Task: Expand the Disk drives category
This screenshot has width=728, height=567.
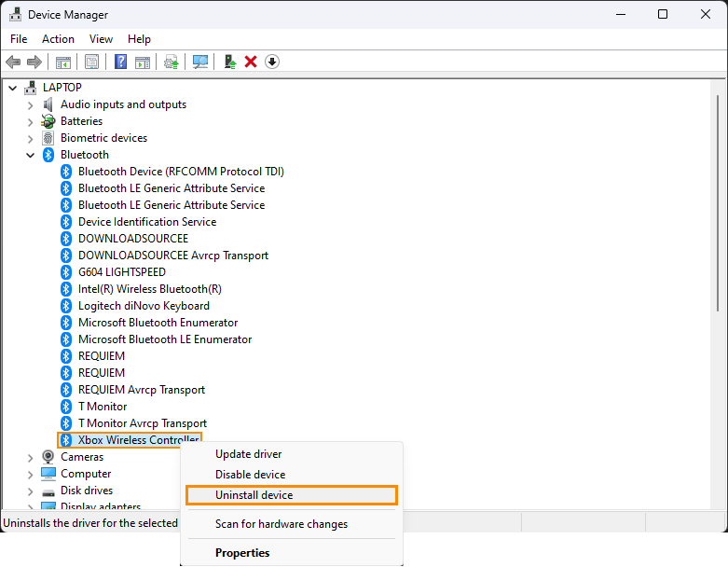Action: point(30,491)
